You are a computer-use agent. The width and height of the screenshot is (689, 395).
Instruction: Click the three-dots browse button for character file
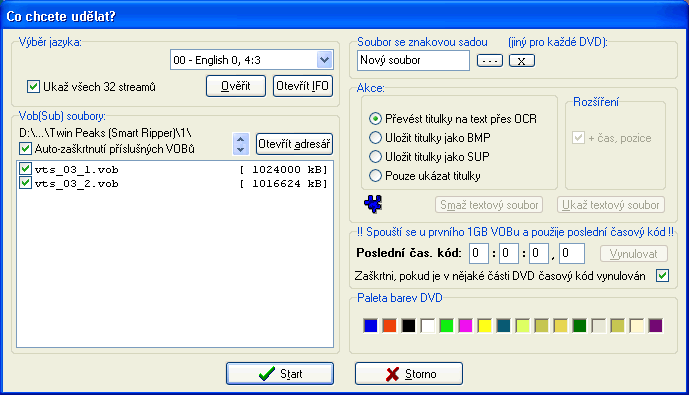coord(490,61)
